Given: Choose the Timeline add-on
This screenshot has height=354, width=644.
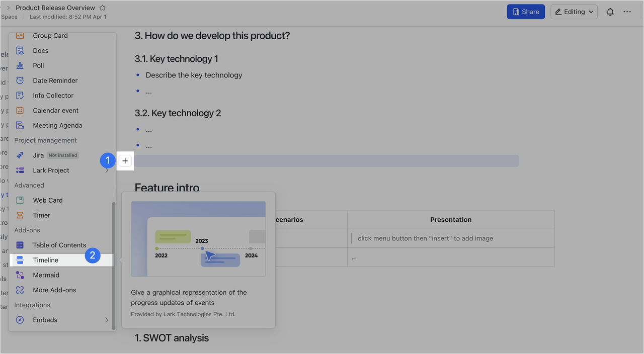Looking at the screenshot, I should coord(62,260).
